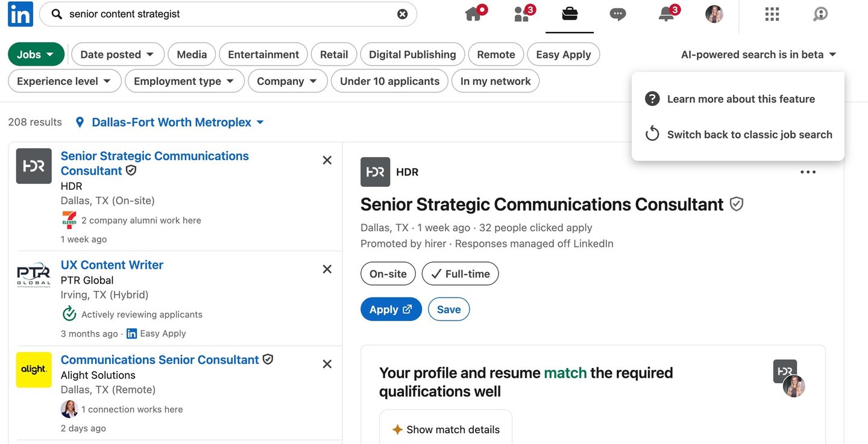The height and width of the screenshot is (444, 868).
Task: Open the apps grid icon
Action: (772, 14)
